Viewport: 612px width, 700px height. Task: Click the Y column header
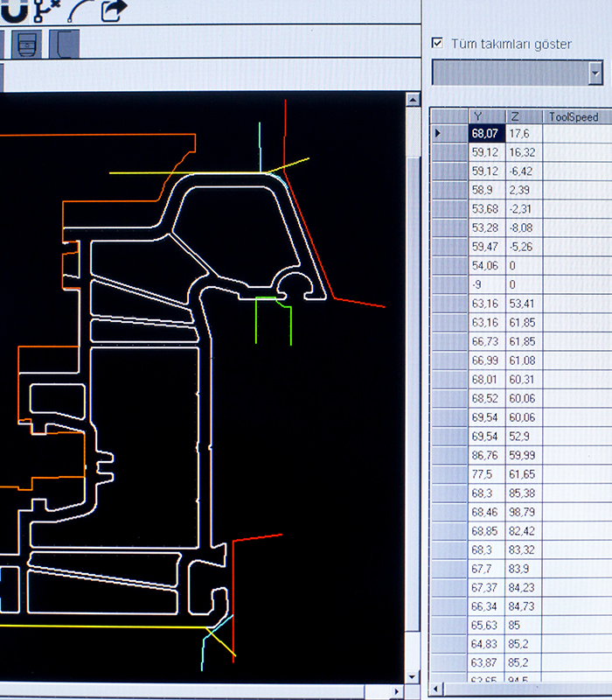pos(486,116)
